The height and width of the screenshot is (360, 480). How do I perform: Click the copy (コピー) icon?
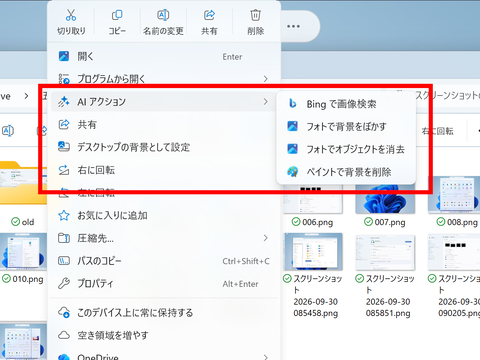(x=117, y=15)
